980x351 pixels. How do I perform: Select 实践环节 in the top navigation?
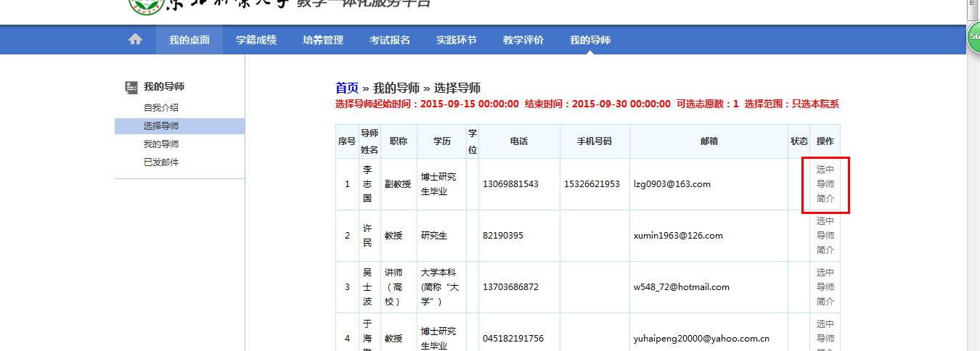pyautogui.click(x=457, y=40)
